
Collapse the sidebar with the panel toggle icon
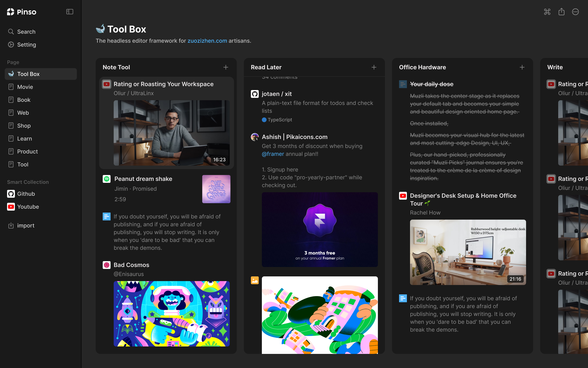tap(70, 12)
